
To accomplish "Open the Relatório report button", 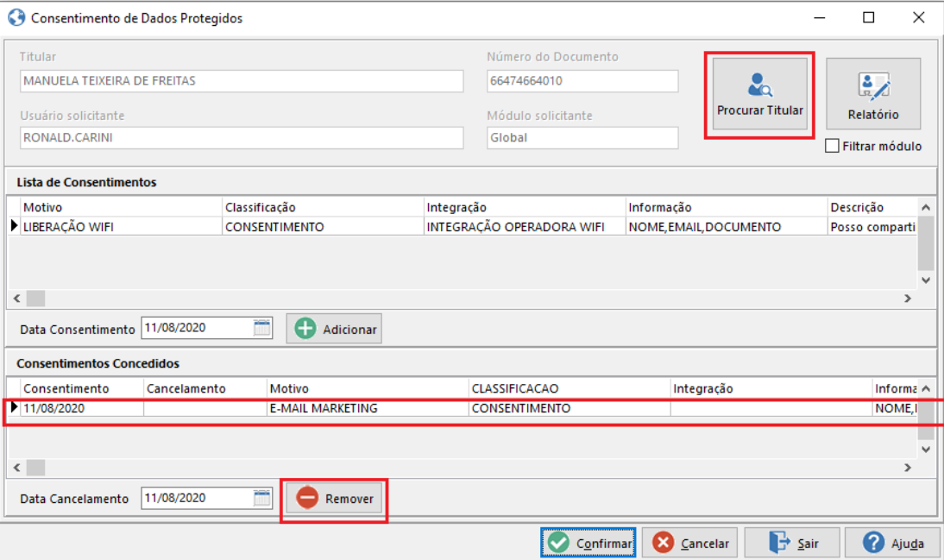I will pos(873,94).
